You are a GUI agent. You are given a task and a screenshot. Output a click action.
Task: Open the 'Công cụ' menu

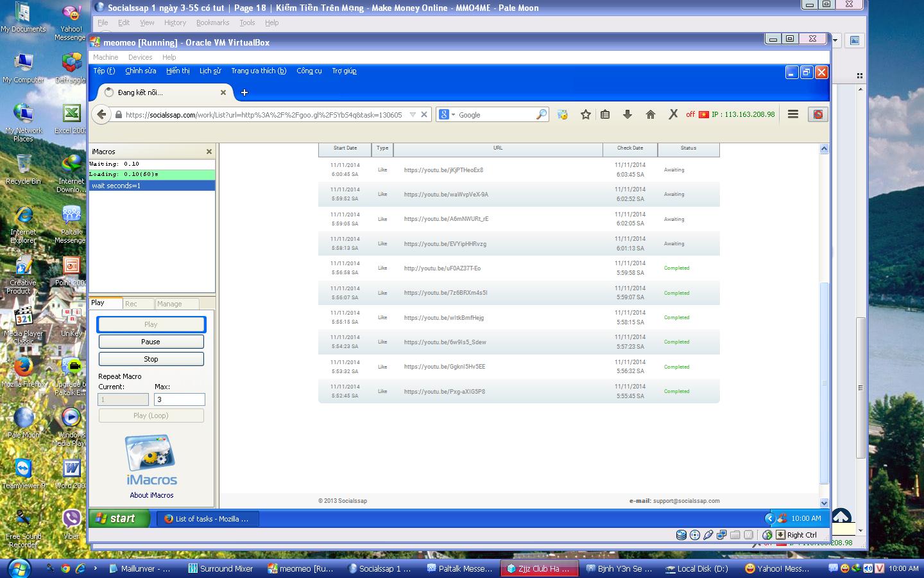(x=309, y=71)
